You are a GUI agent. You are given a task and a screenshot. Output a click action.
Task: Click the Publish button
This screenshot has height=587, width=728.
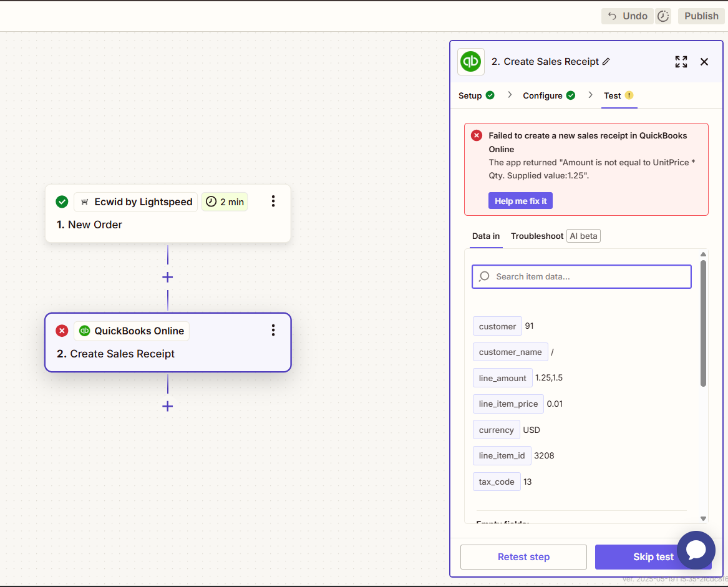pos(701,16)
